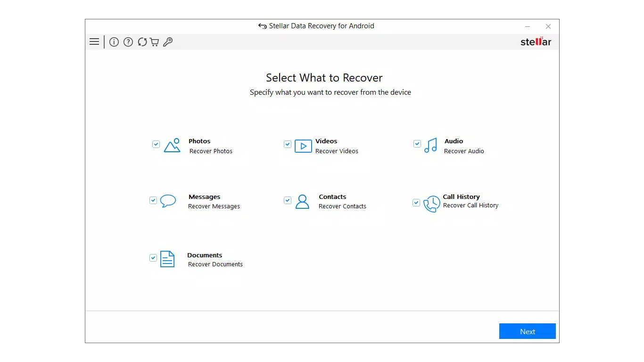Viewport: 644px width, 362px height.
Task: Click the Buy shopping cart icon
Action: (154, 42)
